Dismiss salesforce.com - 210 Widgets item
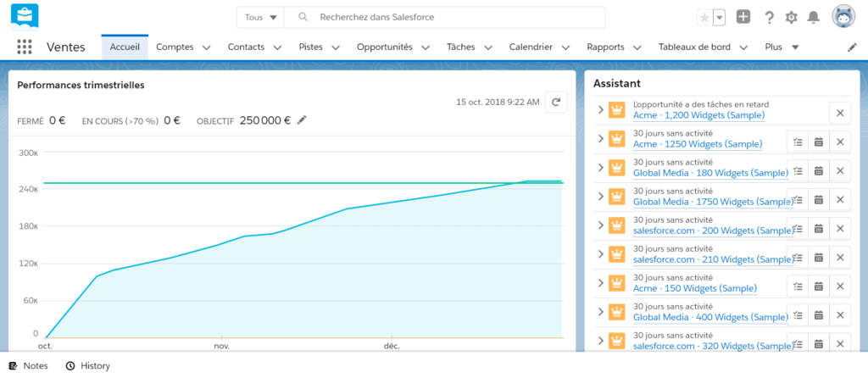 [840, 257]
